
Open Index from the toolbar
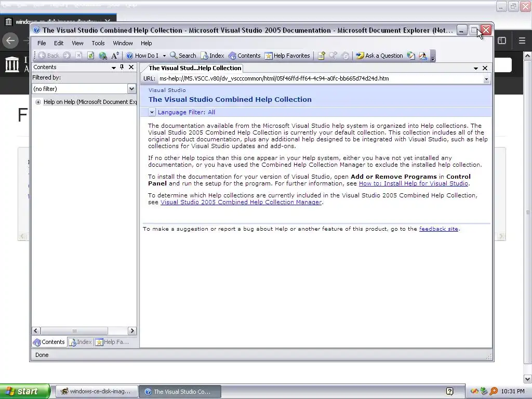tap(212, 56)
